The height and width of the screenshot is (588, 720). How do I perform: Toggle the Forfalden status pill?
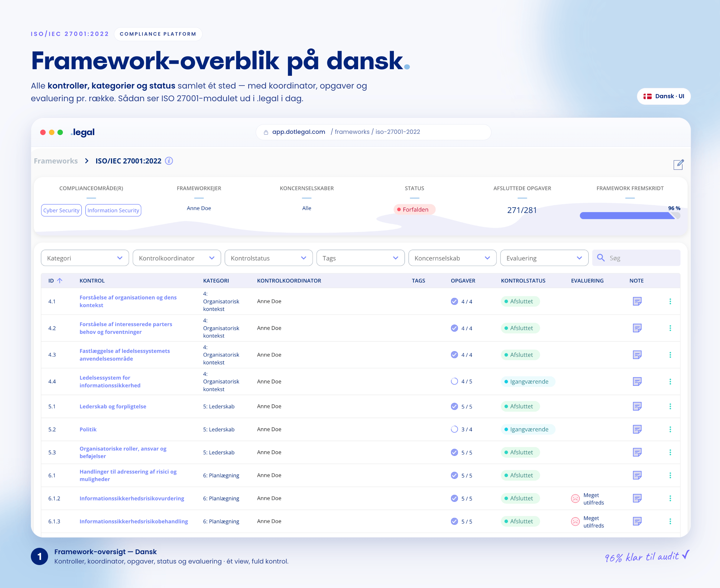414,209
